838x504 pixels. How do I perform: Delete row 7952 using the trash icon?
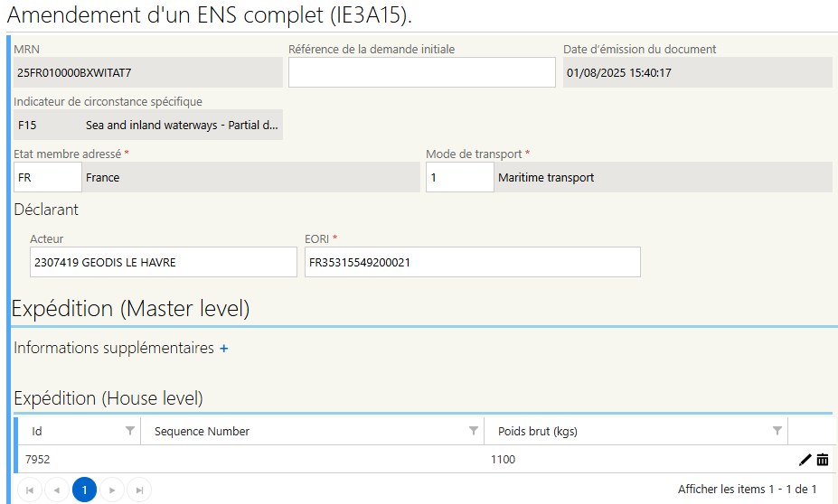point(823,460)
